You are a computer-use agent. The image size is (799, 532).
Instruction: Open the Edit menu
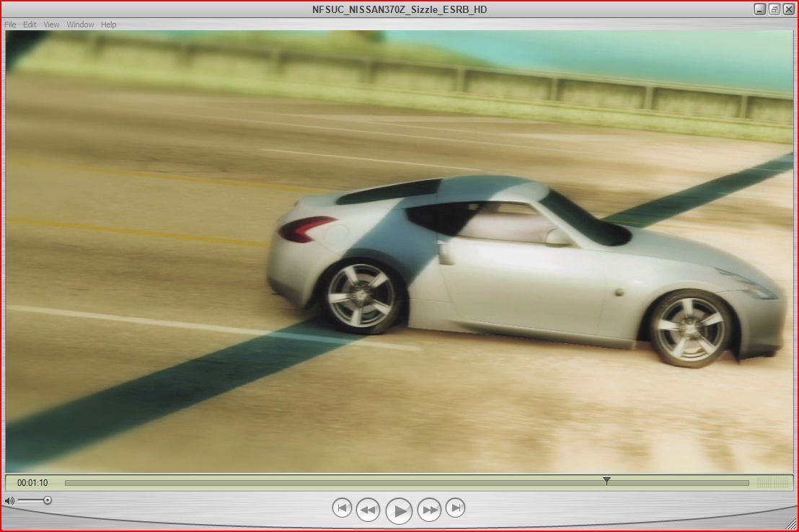[x=30, y=25]
